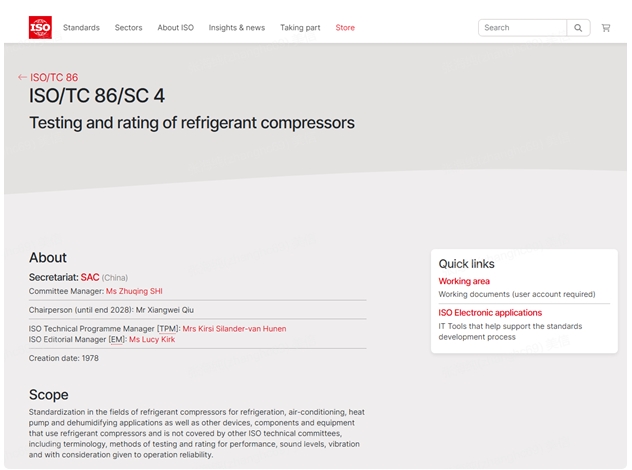Click the search magnifier icon
Image resolution: width=632 pixels, height=470 pixels.
click(x=578, y=28)
